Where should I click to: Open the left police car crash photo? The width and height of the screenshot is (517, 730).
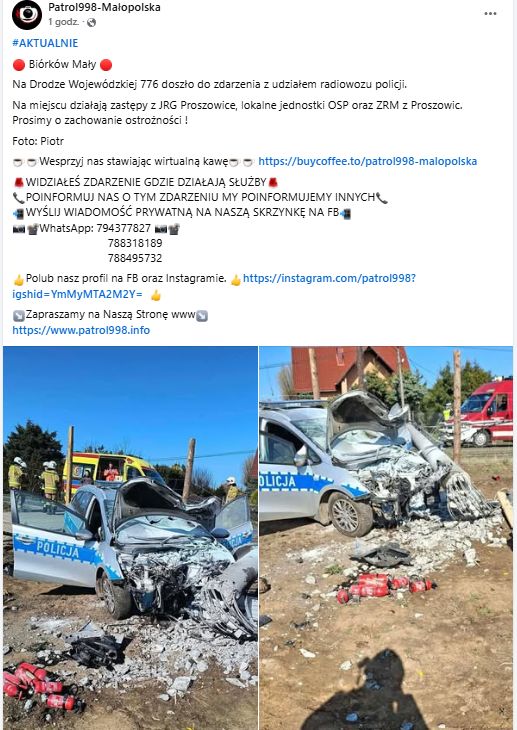click(x=130, y=538)
